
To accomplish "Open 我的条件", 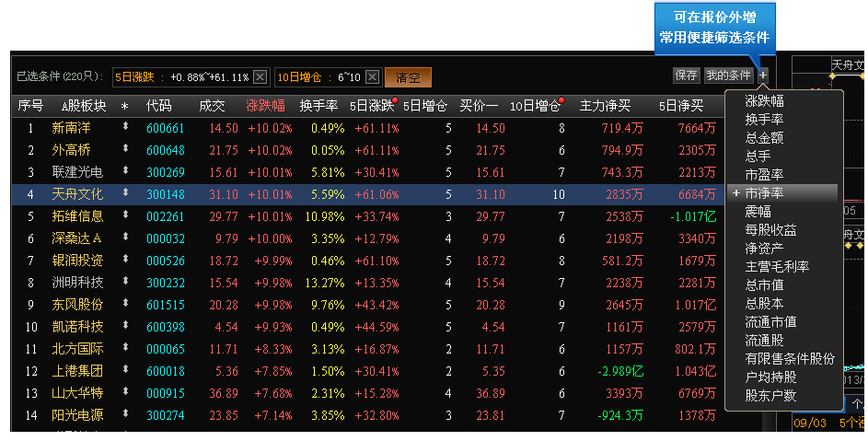I will (x=728, y=75).
